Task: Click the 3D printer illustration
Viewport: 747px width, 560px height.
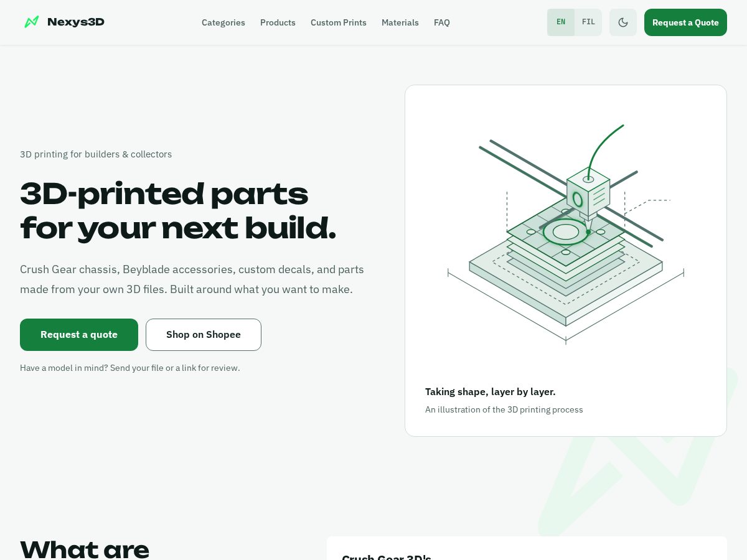Action: click(566, 235)
